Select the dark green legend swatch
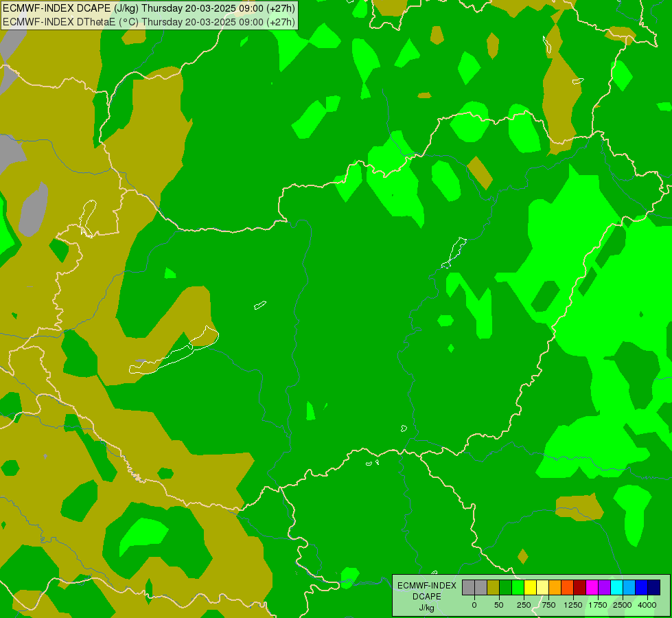 tap(506, 587)
